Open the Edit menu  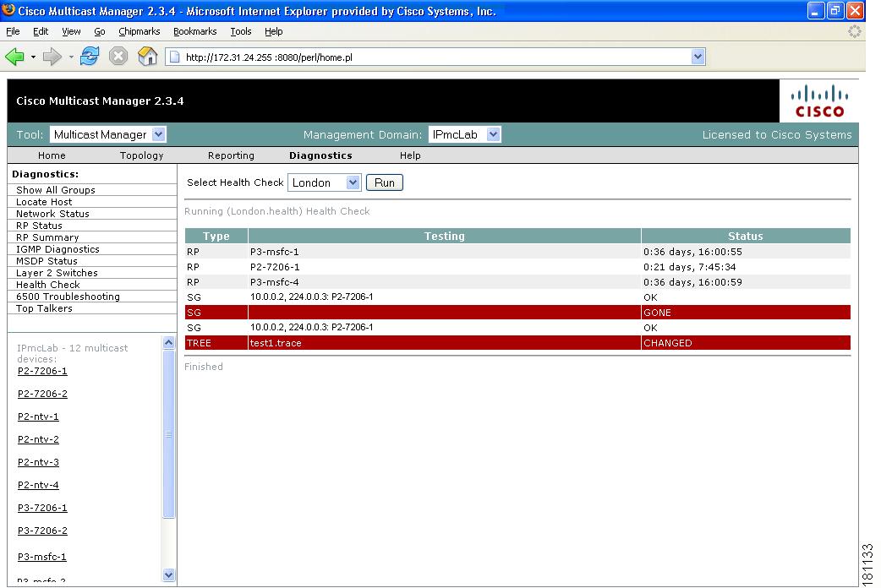coord(41,31)
